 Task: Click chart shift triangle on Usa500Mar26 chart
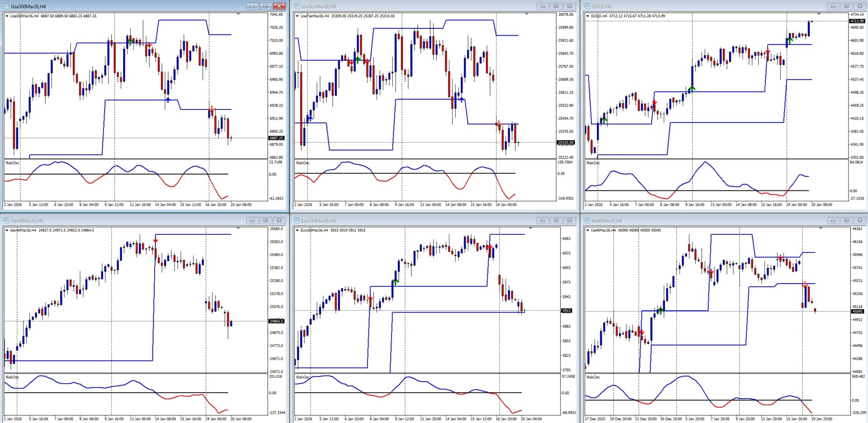point(238,14)
